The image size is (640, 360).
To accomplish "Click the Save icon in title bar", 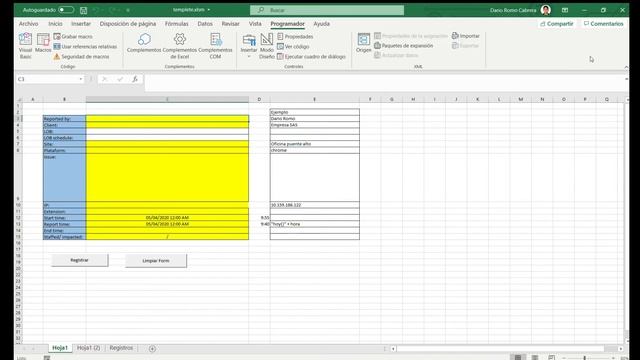I will click(84, 10).
